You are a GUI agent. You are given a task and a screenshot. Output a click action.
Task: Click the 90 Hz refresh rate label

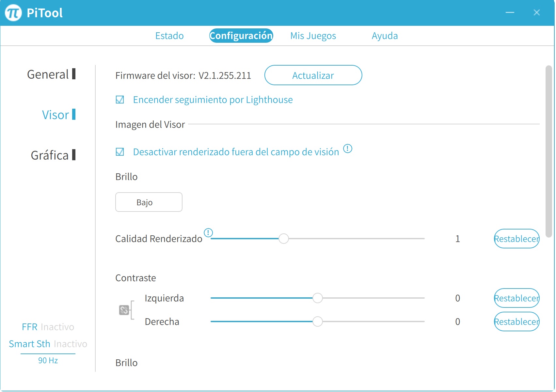(48, 360)
